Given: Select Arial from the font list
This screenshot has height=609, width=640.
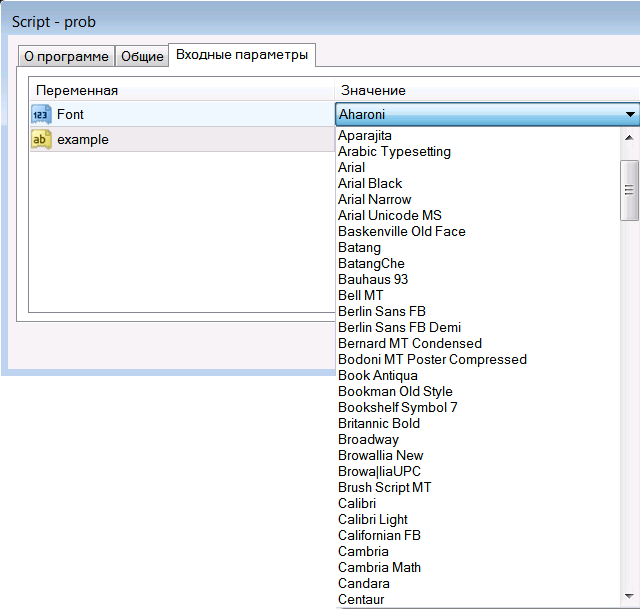Looking at the screenshot, I should pyautogui.click(x=352, y=168).
